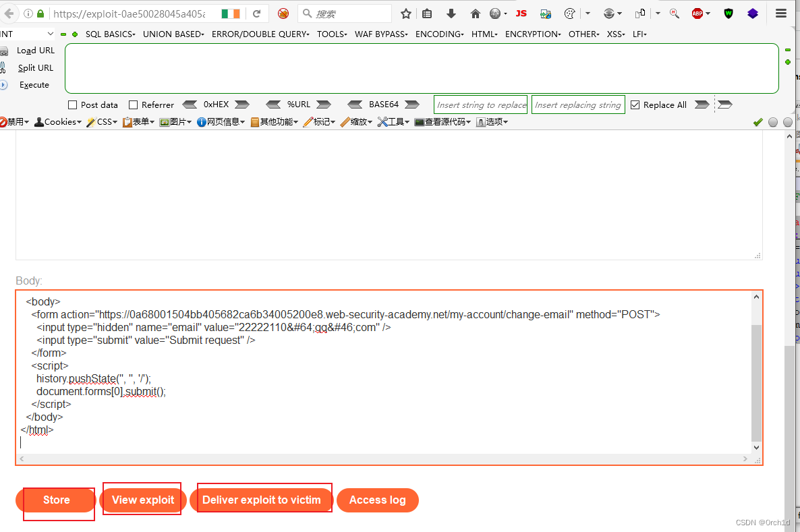The width and height of the screenshot is (800, 532).
Task: Click the right arrow after 0xHEX
Action: 242,105
